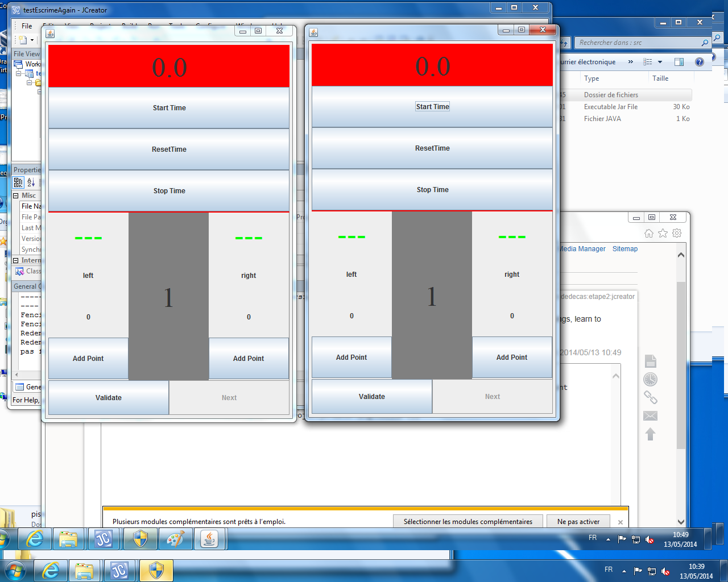Click the Java app icon in upper taskbar
728x582 pixels.
209,539
